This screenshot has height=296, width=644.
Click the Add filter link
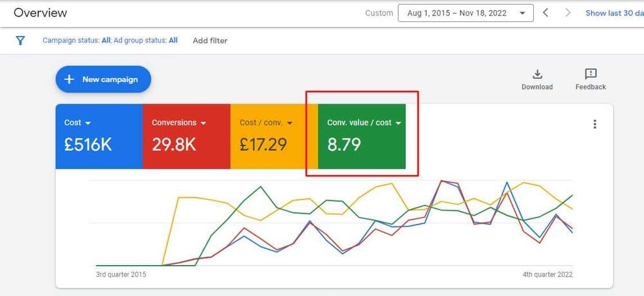point(210,41)
